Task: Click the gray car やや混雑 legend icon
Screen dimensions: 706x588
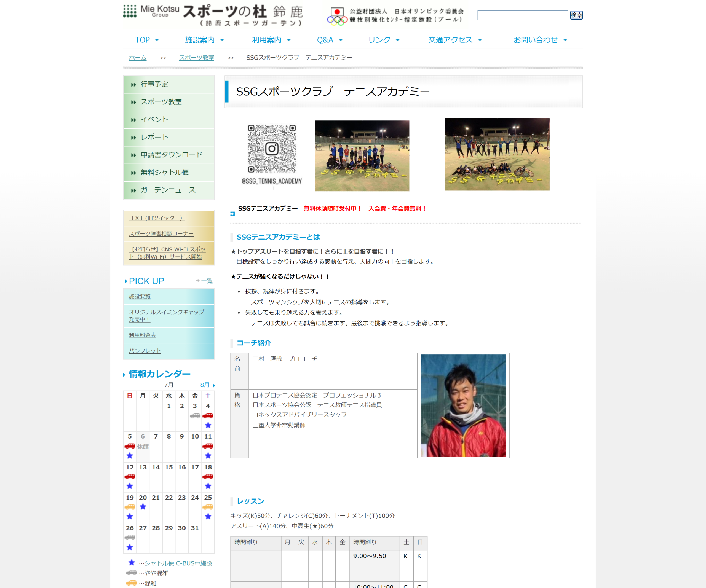Action: click(131, 573)
